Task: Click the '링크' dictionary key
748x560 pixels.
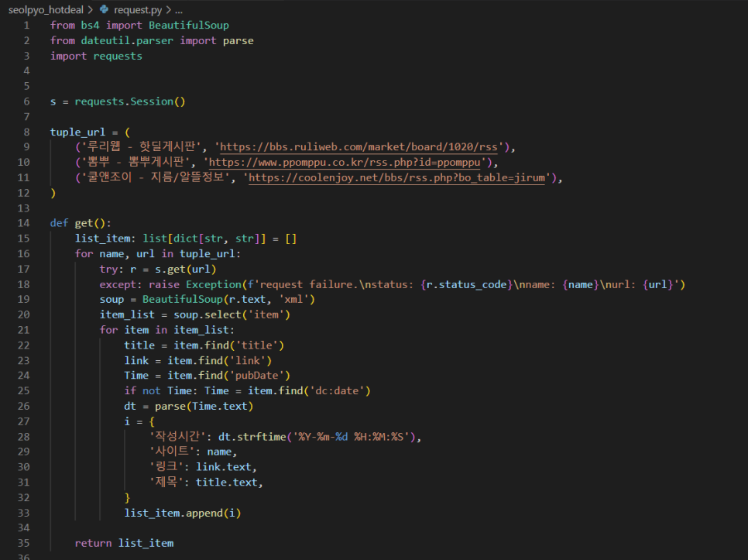Action: (166, 466)
